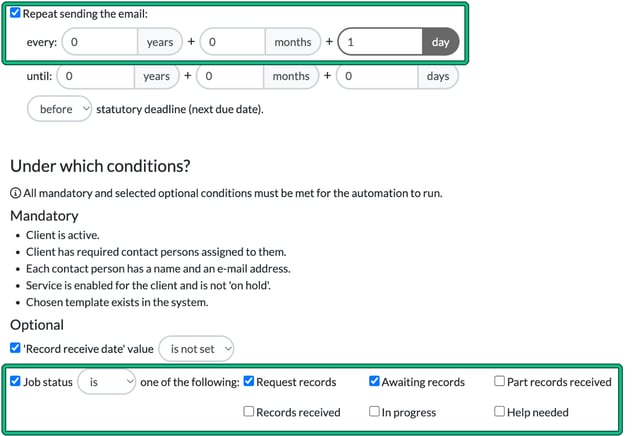
Task: Click the info icon beside conditions note
Action: [x=15, y=193]
